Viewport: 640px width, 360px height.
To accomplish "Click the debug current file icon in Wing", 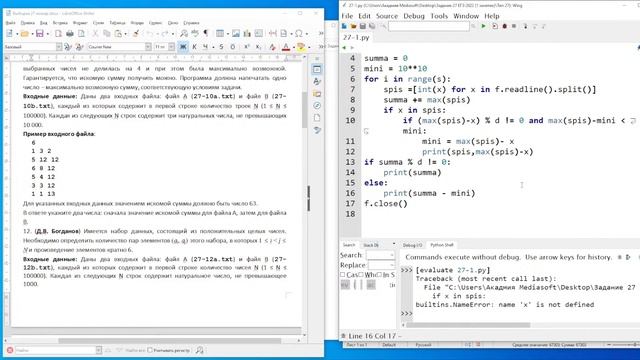I will tap(495, 26).
